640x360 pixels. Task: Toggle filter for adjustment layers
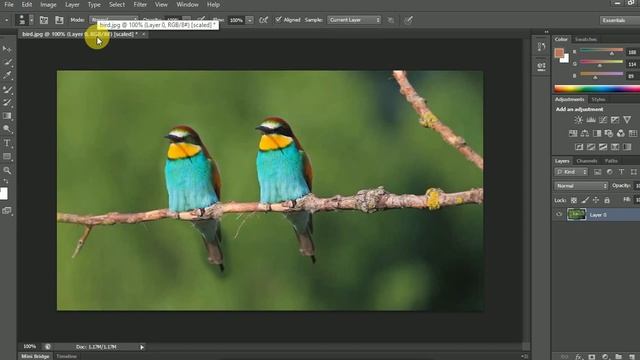pyautogui.click(x=609, y=172)
